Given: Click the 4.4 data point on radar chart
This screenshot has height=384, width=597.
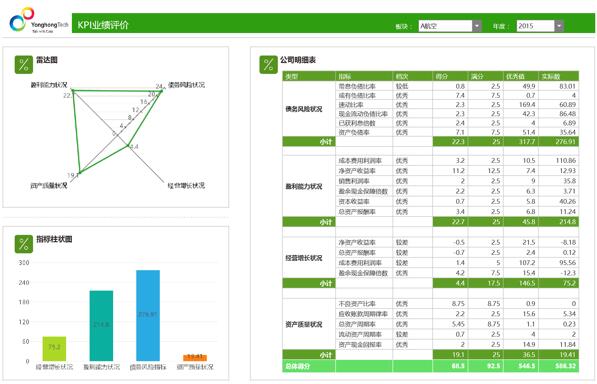Looking at the screenshot, I should pos(128,145).
